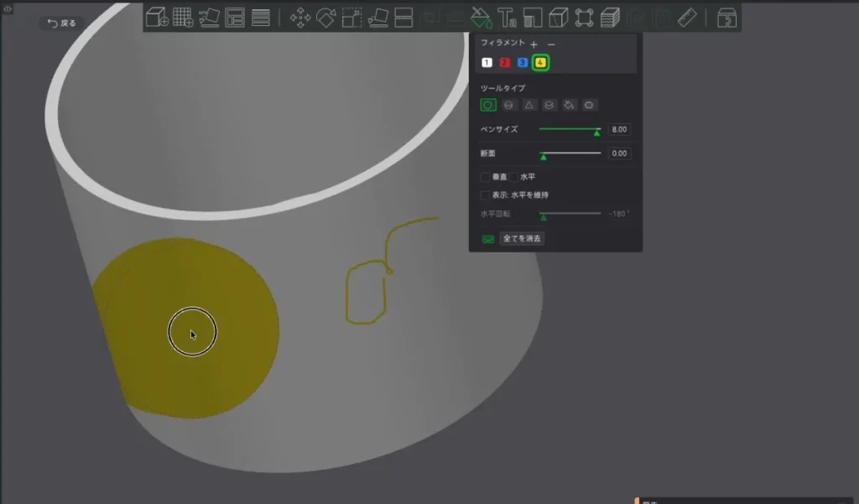Viewport: 859px width, 504px height.
Task: Select the Lay on Face tool
Action: (x=378, y=18)
